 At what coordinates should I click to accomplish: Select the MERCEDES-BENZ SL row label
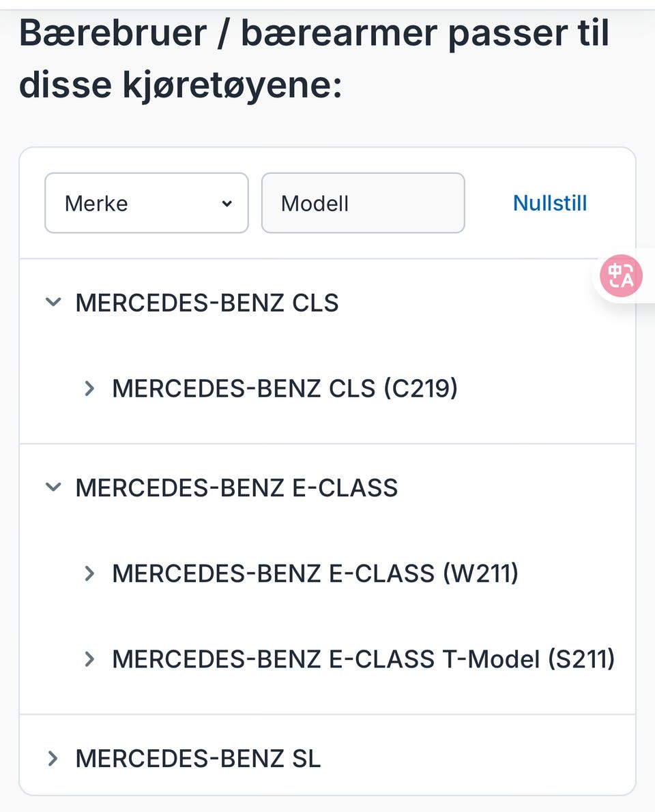click(198, 759)
